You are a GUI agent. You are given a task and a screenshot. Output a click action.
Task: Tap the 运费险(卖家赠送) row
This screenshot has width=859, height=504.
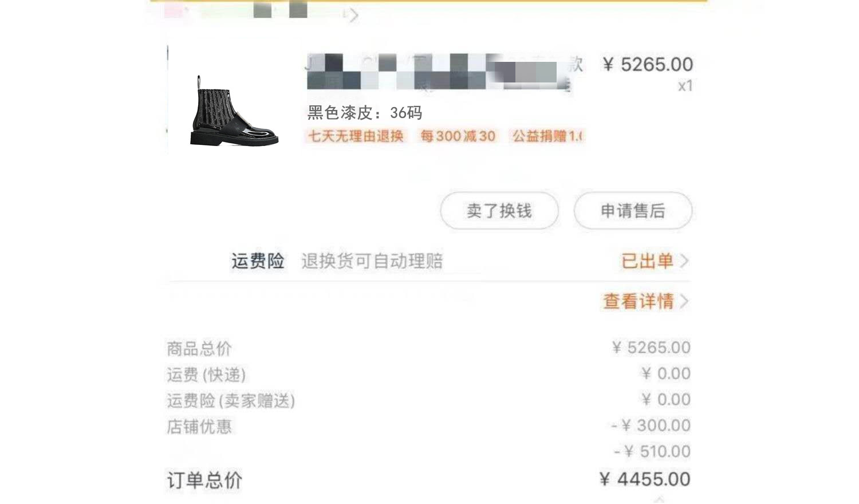pyautogui.click(x=428, y=400)
